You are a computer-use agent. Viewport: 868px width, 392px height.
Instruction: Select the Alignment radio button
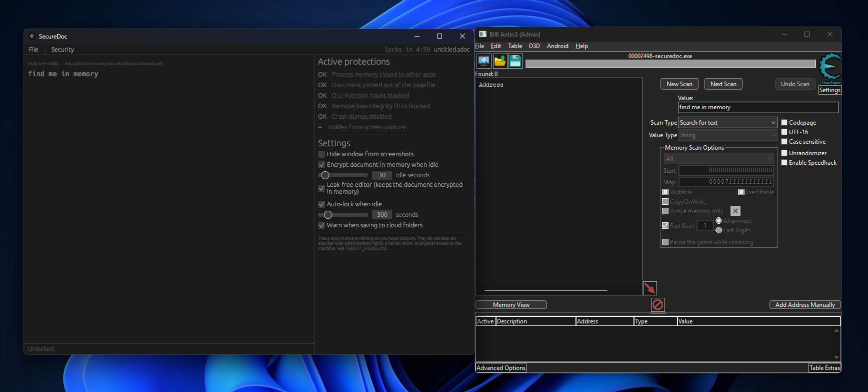[x=719, y=221]
